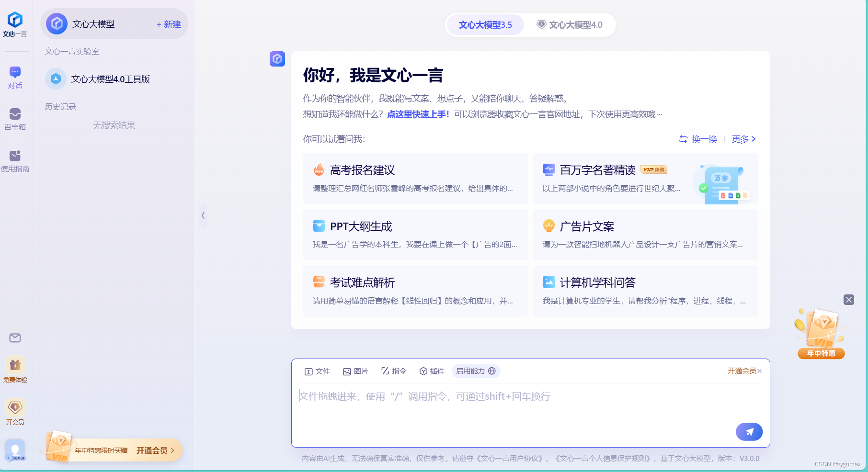This screenshot has height=472, width=868.
Task: Open the 年中特惠 VIP floating promo
Action: pos(821,334)
